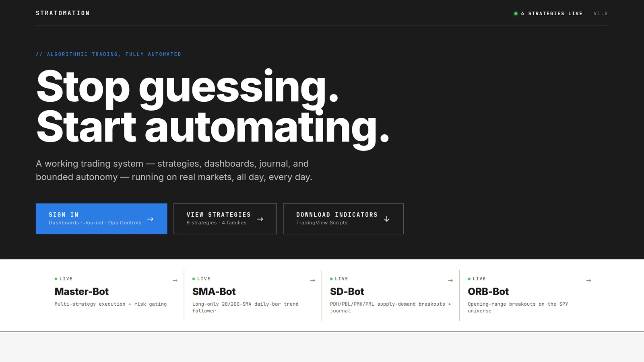Click '// ALGORITHMIC TRADING, FULLY AUTOMATED' tagline
This screenshot has height=362, width=644.
(x=109, y=54)
